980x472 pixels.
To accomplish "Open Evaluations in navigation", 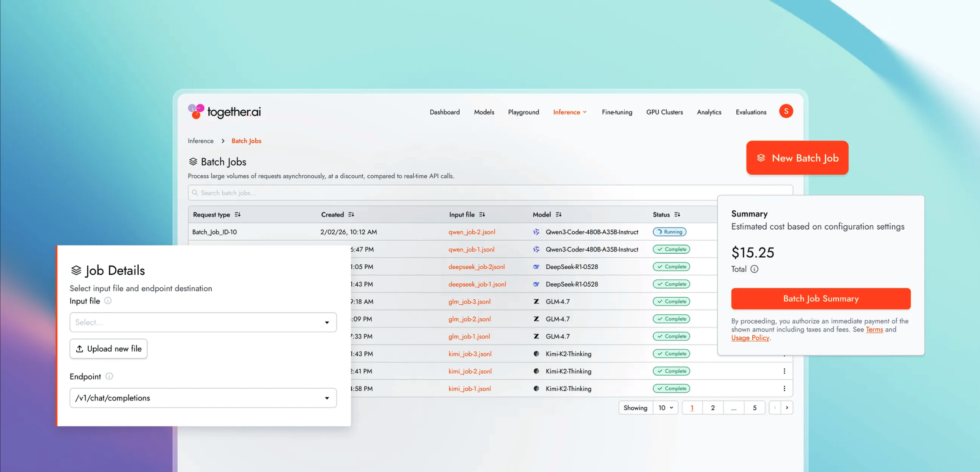I will tap(751, 112).
